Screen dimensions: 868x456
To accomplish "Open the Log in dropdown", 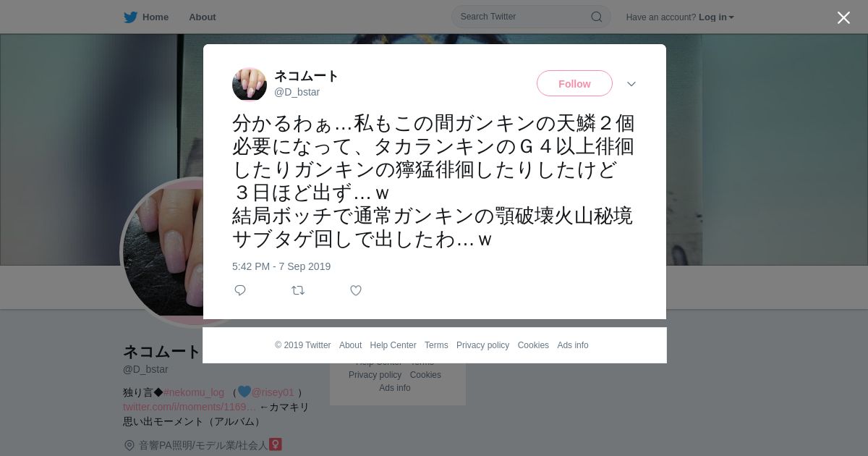I will [716, 17].
